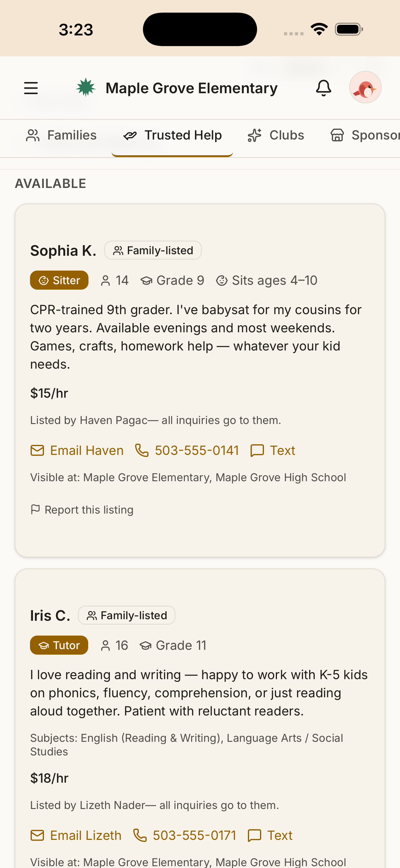
Task: Open Sophia K.'s listing name
Action: point(63,251)
